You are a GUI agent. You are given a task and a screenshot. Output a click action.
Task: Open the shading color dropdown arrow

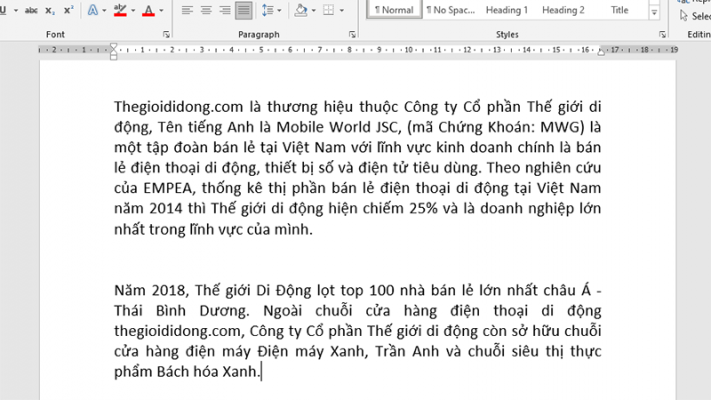click(313, 10)
